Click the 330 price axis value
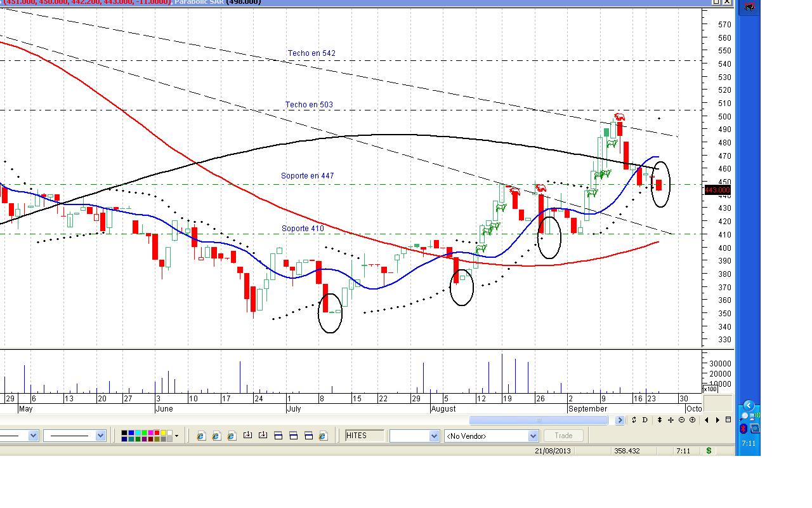Screen dimensions: 812x508 (724, 340)
